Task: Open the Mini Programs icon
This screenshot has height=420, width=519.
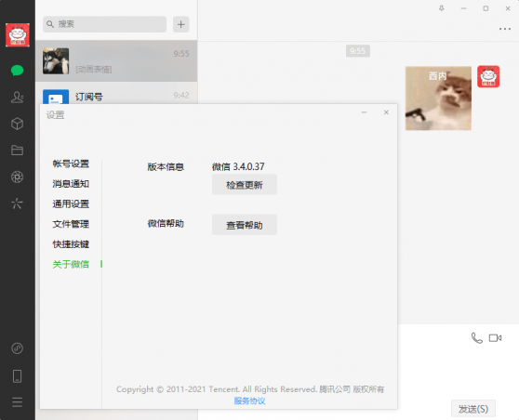Action: coord(18,348)
